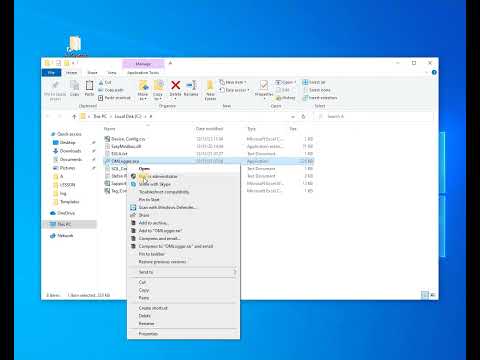
Task: Click the ribbon Help question mark icon
Action: click(x=434, y=72)
